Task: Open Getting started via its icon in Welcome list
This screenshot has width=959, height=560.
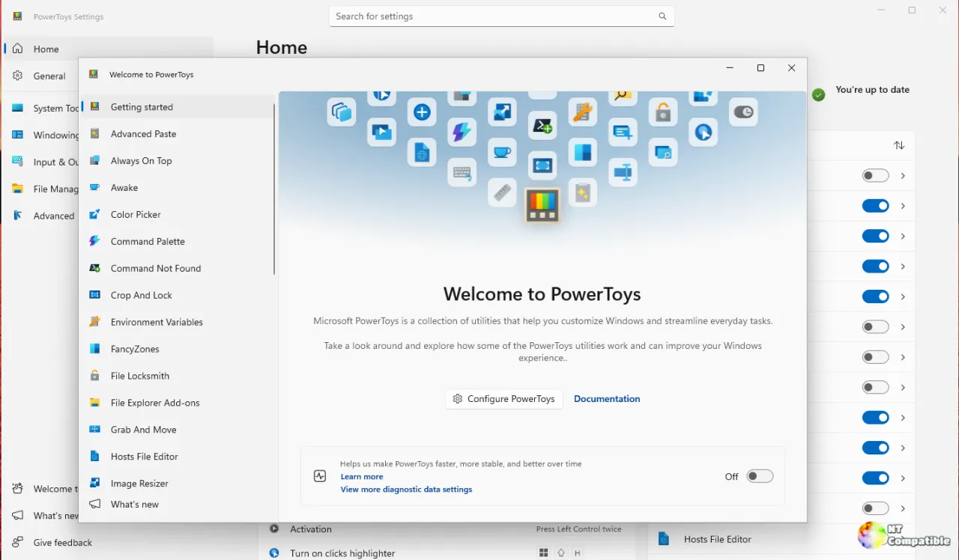Action: click(94, 107)
